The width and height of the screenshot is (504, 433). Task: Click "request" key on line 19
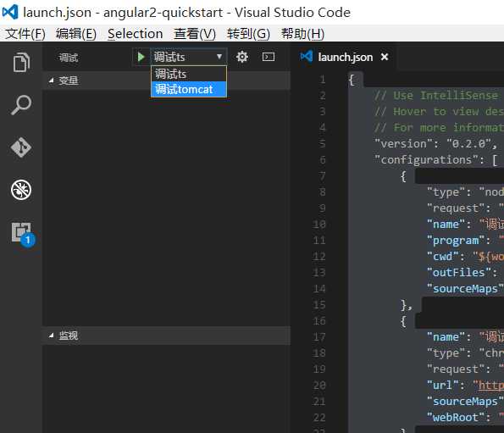click(456, 369)
